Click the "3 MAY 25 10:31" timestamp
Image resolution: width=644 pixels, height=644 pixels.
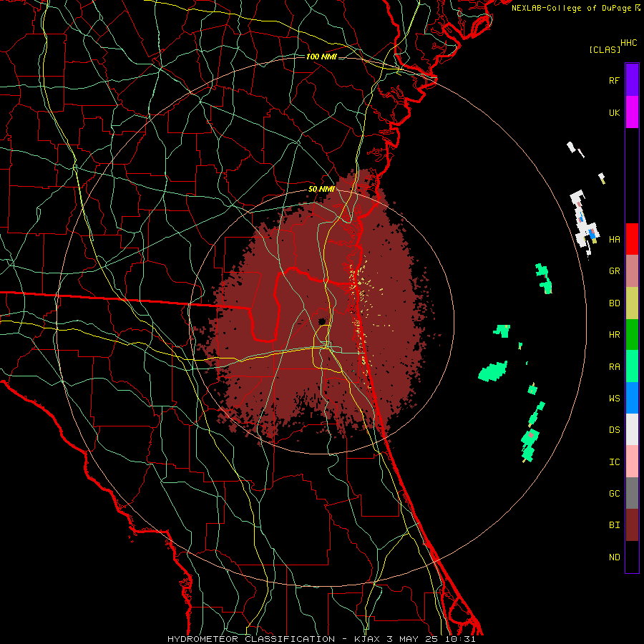pyautogui.click(x=431, y=639)
